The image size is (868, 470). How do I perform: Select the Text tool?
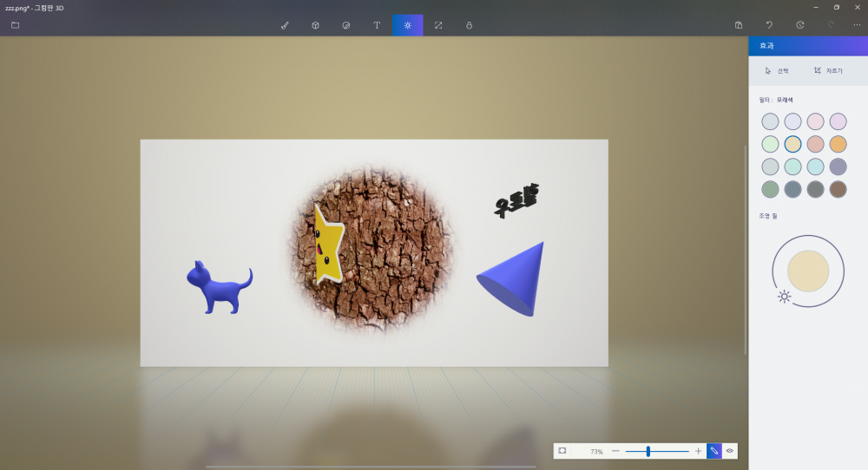click(x=377, y=25)
